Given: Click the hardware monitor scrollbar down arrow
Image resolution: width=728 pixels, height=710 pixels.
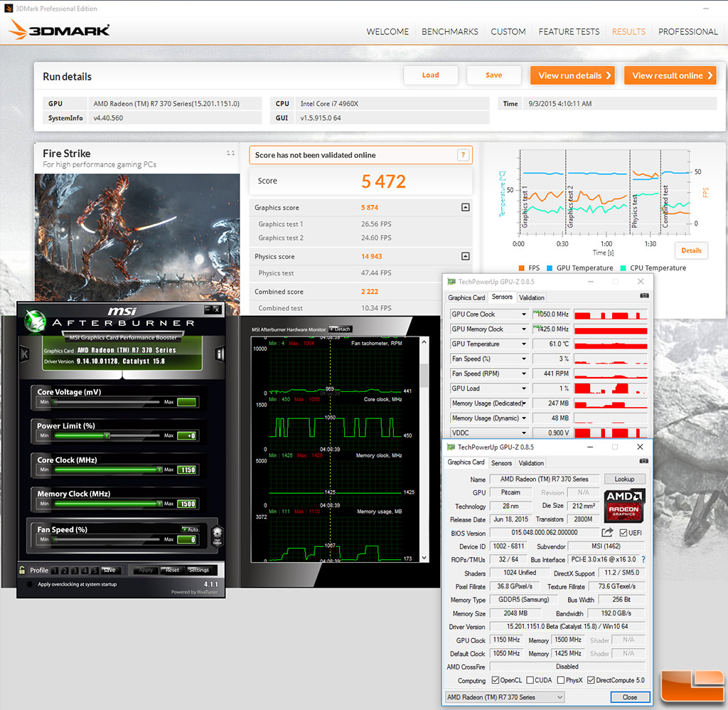Looking at the screenshot, I should click(424, 558).
